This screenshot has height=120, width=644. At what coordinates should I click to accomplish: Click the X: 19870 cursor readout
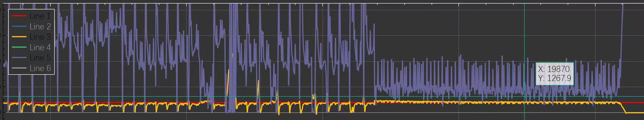click(554, 69)
